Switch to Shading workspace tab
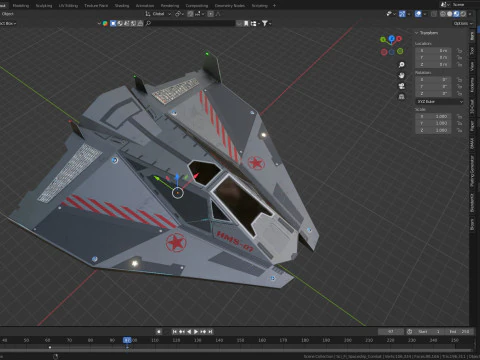Viewport: 480px width, 360px height. point(122,6)
